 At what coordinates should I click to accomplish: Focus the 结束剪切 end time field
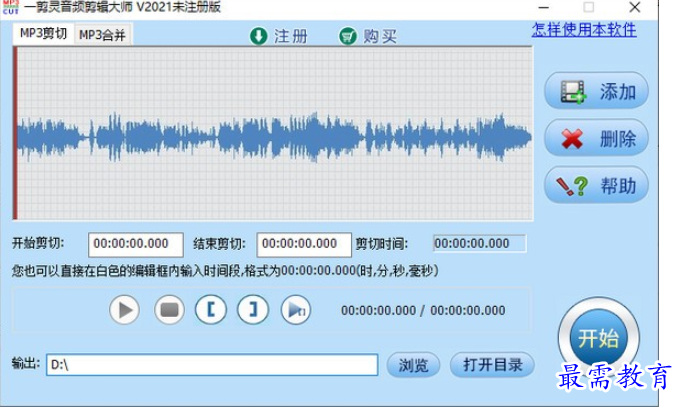[304, 244]
